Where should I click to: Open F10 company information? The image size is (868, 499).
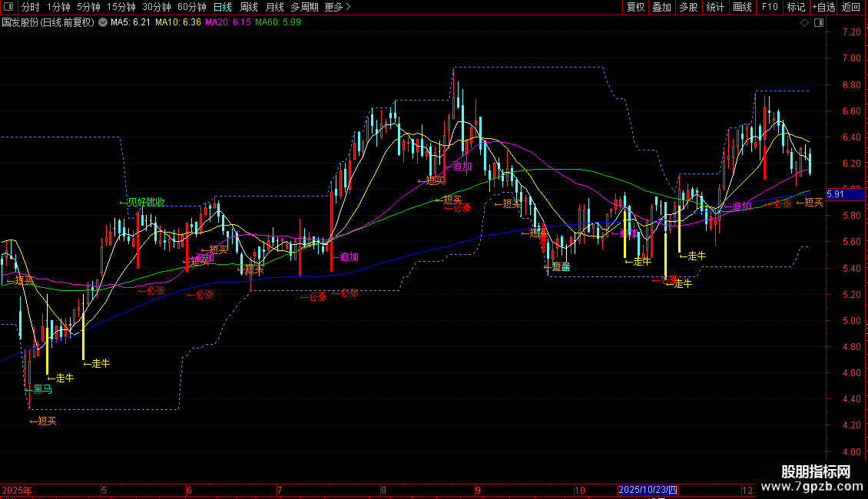(x=770, y=7)
